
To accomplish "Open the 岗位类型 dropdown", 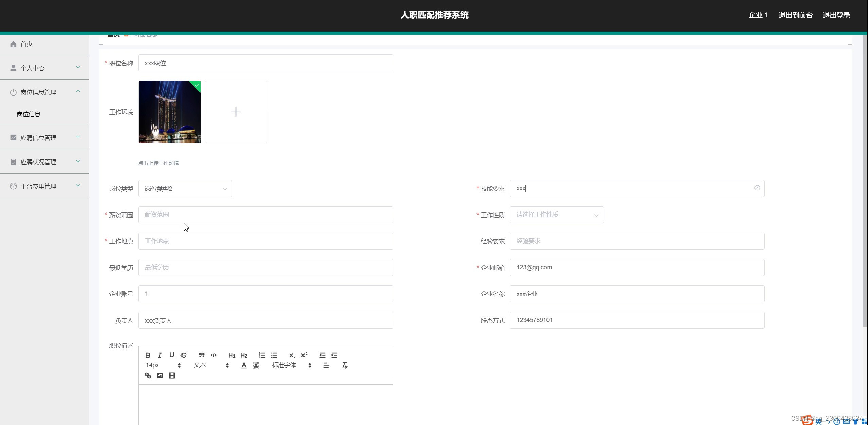I will (185, 188).
